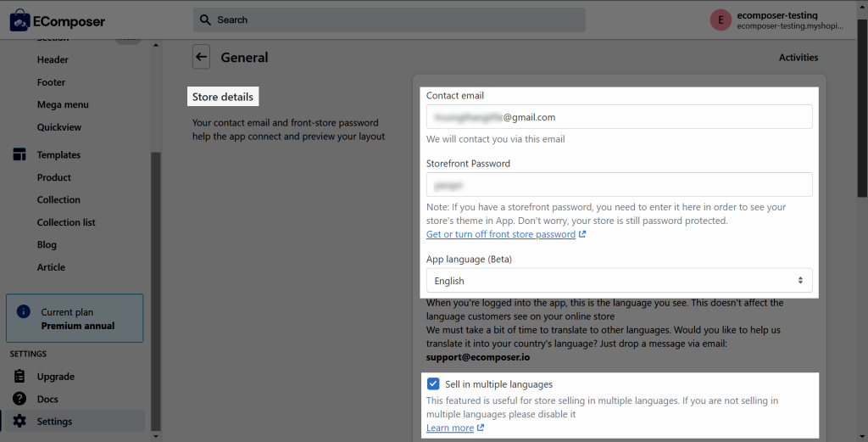Screen dimensions: 868x442
Task: Open Templates in the sidebar
Action: 58,154
